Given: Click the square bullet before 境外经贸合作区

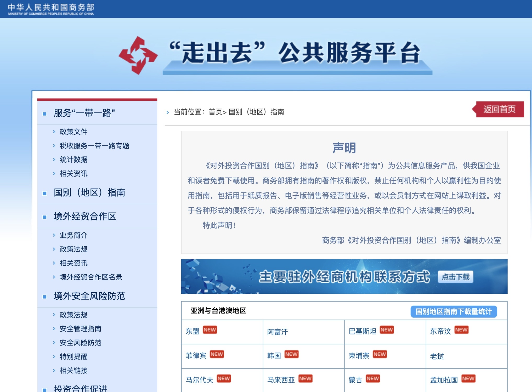Looking at the screenshot, I should click(x=45, y=217).
